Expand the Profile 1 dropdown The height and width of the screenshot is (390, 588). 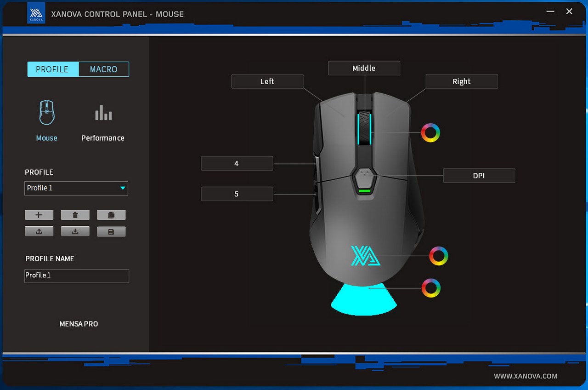(x=76, y=188)
